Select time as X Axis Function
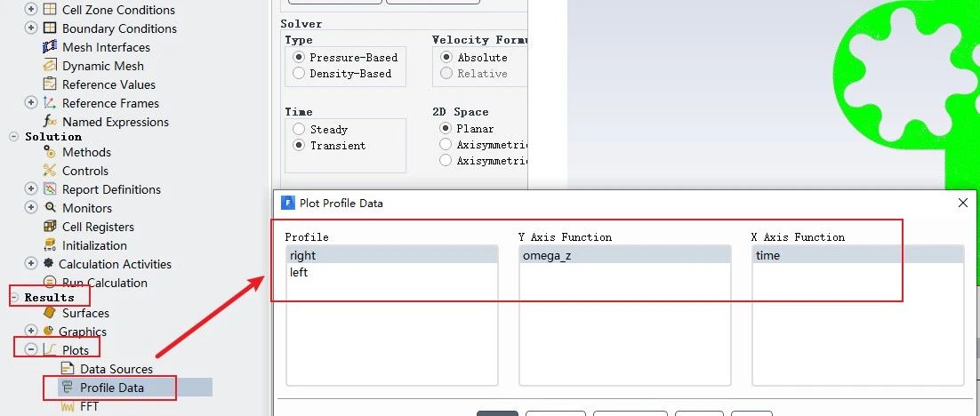 [767, 256]
